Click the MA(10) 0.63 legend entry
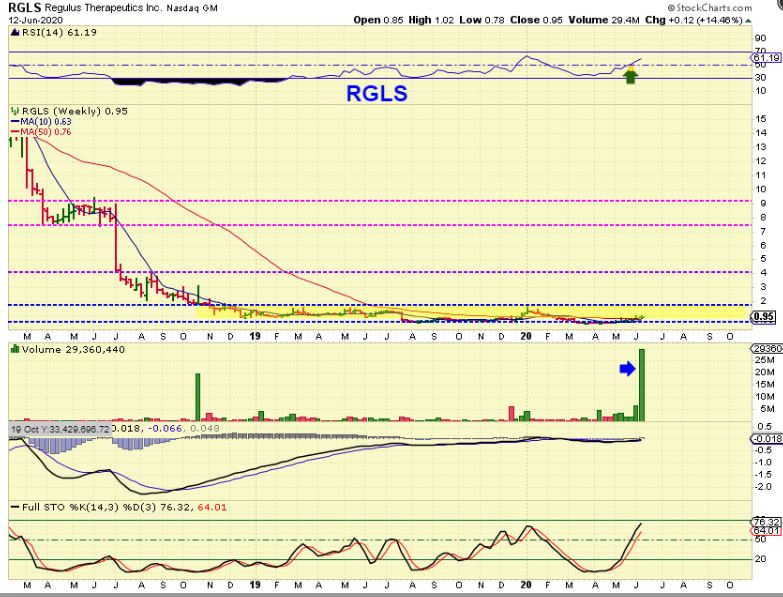783x597 pixels. coord(46,122)
